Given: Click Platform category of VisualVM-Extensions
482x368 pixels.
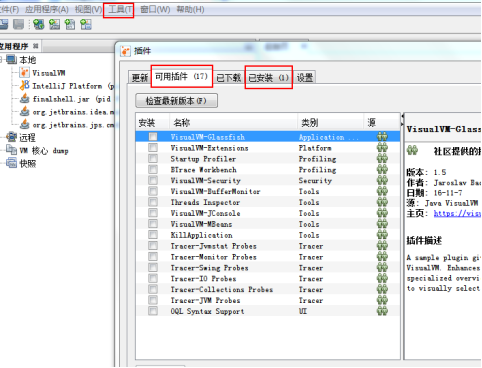Looking at the screenshot, I should click(315, 148).
